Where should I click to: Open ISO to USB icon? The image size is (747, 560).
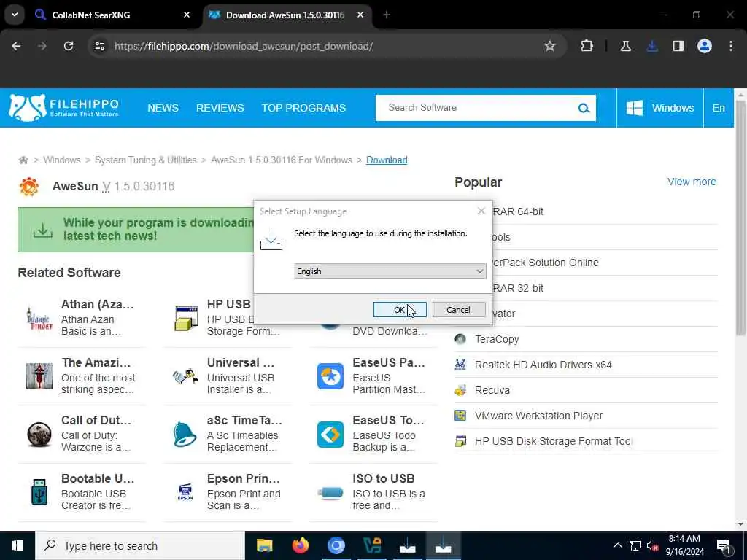click(330, 492)
